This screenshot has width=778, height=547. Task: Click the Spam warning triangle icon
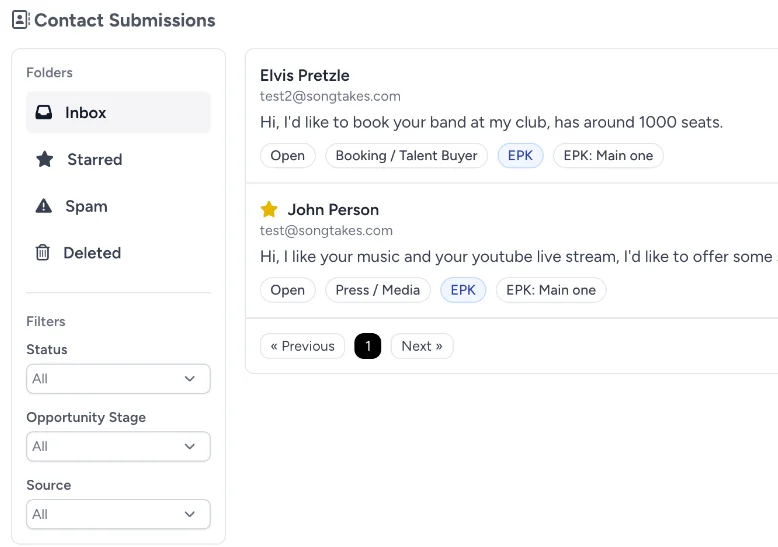[44, 207]
